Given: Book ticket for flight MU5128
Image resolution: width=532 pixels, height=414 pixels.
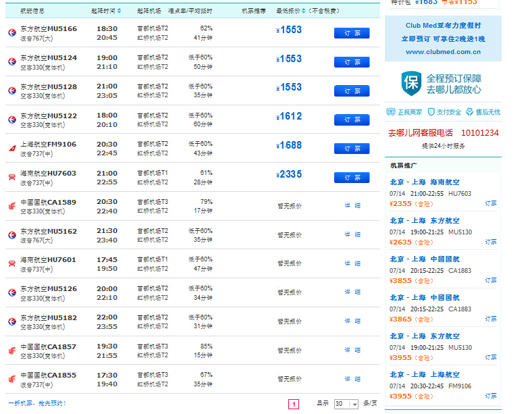Looking at the screenshot, I should pyautogui.click(x=352, y=91).
